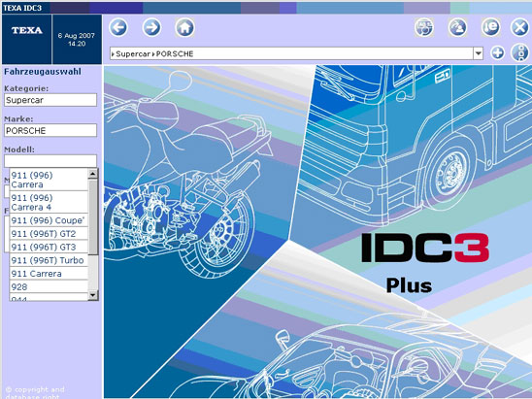Select 911 Carrera model entry
The image size is (532, 399).
49,274
